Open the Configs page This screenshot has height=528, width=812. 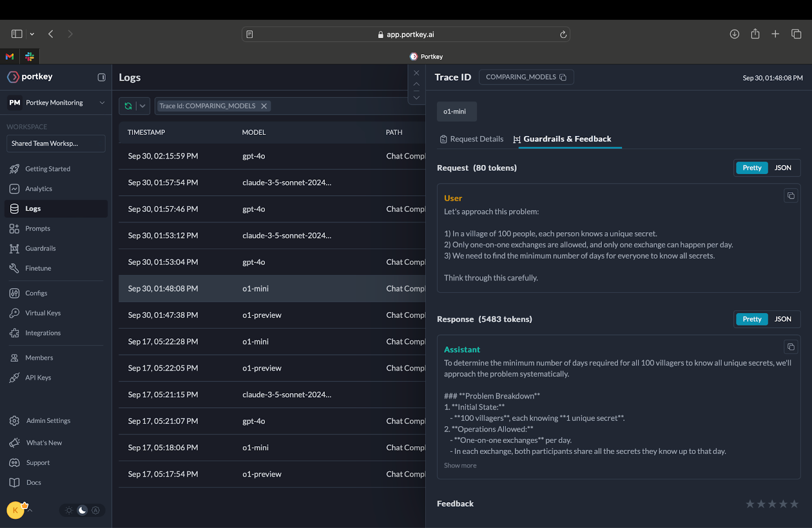[x=56, y=293]
